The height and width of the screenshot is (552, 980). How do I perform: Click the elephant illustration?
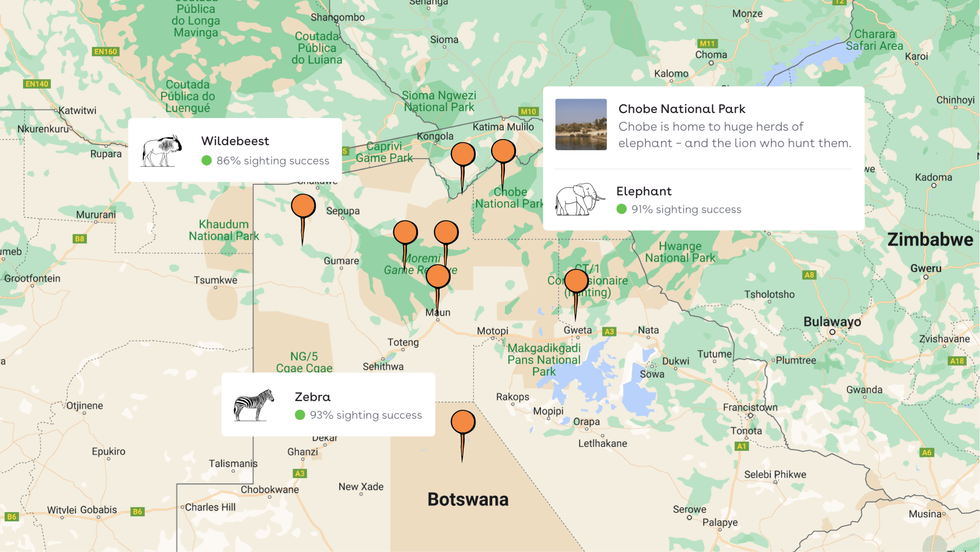click(580, 199)
